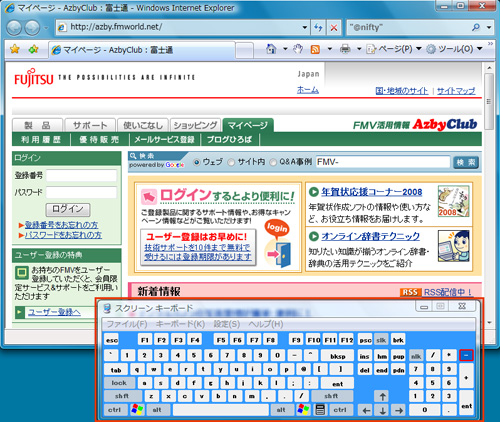Tap the left Windows key on screen keyboard
Image resolution: width=500 pixels, height=422 pixels.
tap(137, 409)
